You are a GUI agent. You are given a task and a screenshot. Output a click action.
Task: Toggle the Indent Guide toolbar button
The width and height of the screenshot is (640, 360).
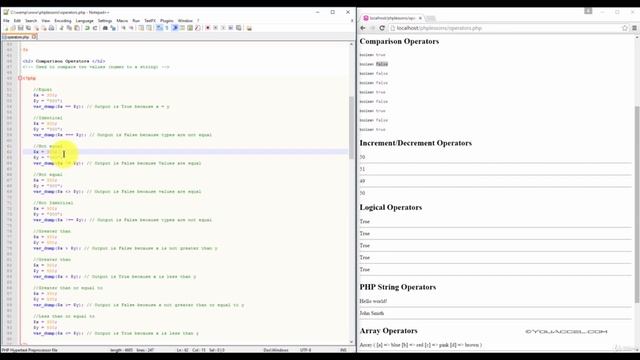(175, 28)
